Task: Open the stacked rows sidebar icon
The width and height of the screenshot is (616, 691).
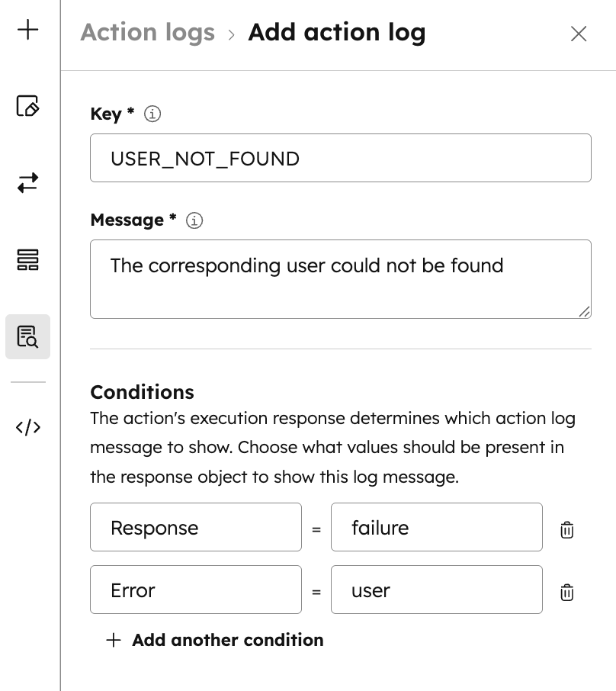Action: click(x=28, y=260)
